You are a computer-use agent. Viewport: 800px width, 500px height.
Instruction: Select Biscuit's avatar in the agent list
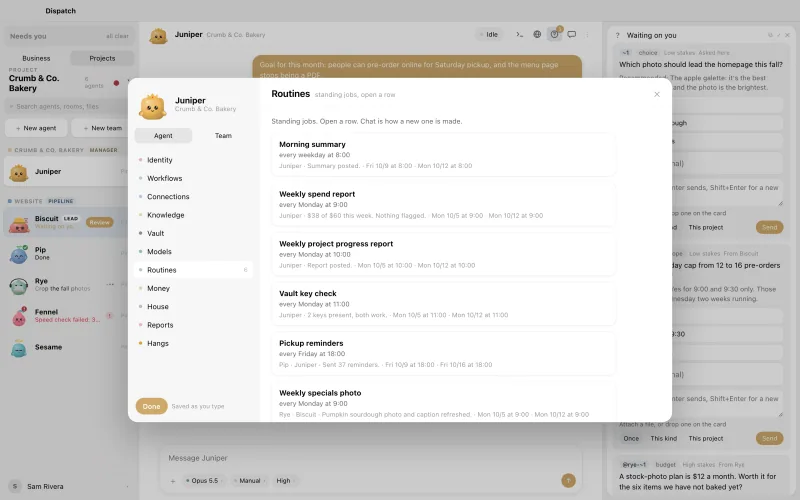click(19, 223)
